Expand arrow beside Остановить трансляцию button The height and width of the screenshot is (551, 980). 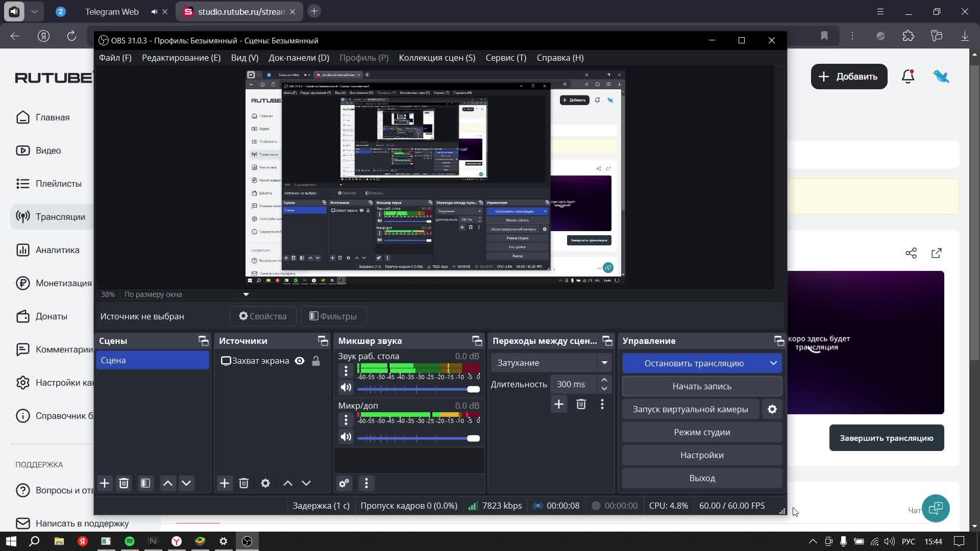[773, 363]
